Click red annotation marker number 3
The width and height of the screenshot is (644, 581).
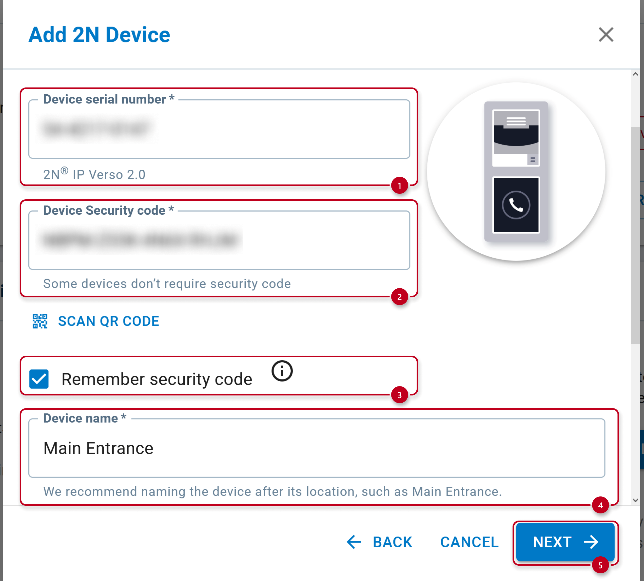[399, 394]
